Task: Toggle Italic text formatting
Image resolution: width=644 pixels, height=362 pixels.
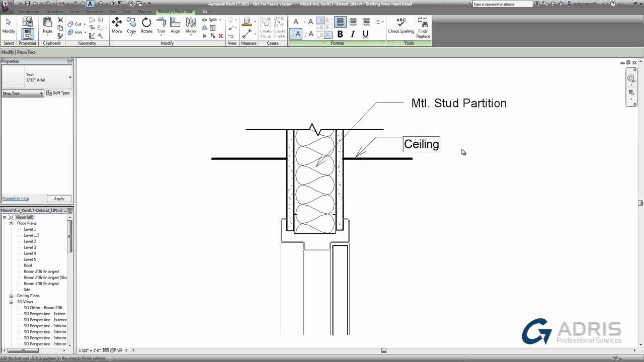Action: (x=353, y=34)
